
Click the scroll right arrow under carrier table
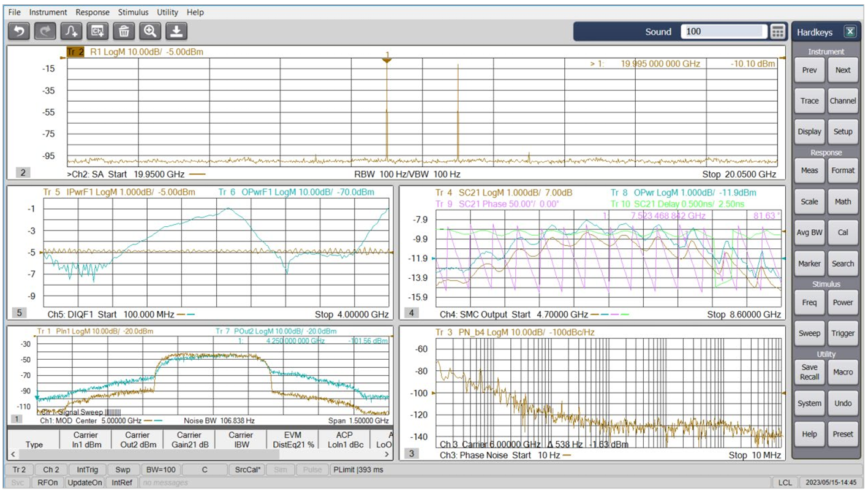coord(387,454)
